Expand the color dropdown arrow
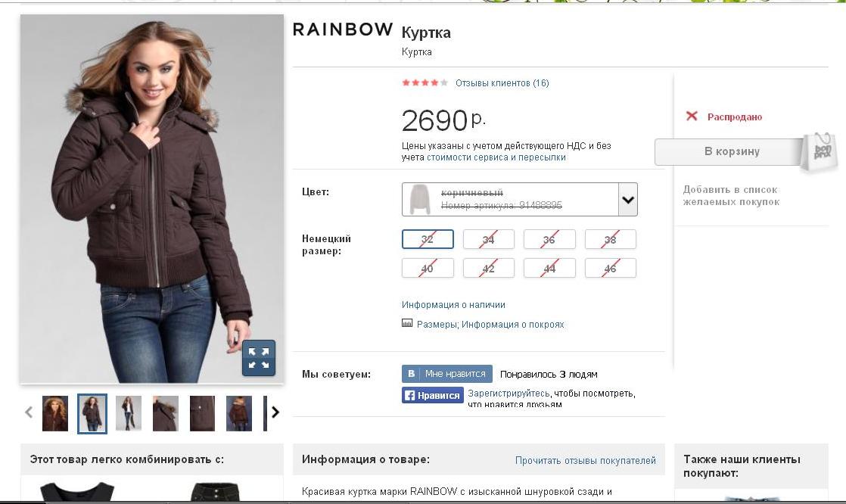 coord(627,200)
